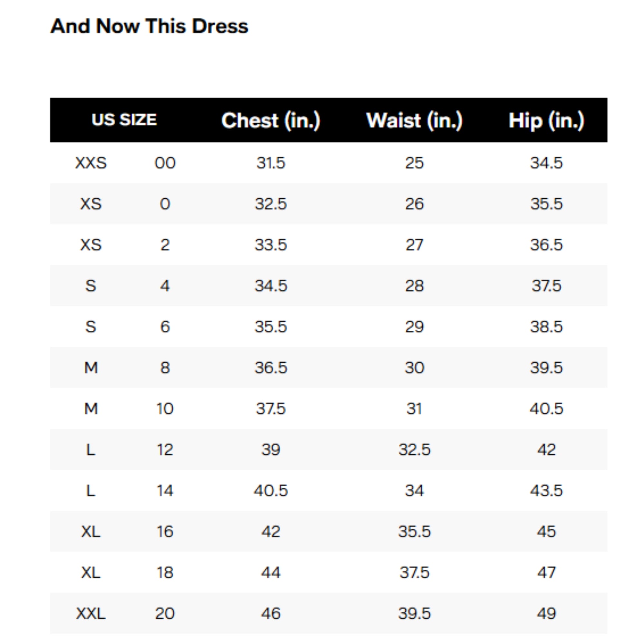
Task: Select hip value 36.5 in size 2 row
Action: pos(546,245)
